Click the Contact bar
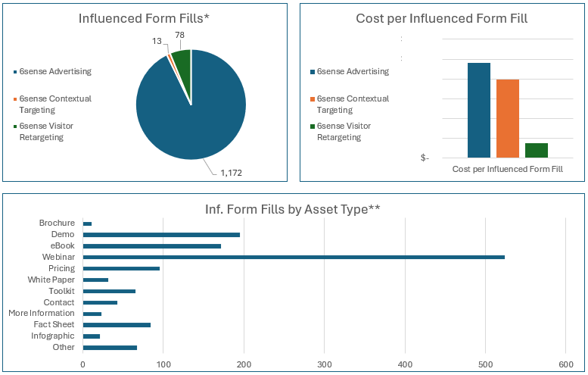This screenshot has height=375, width=588. pyautogui.click(x=100, y=302)
